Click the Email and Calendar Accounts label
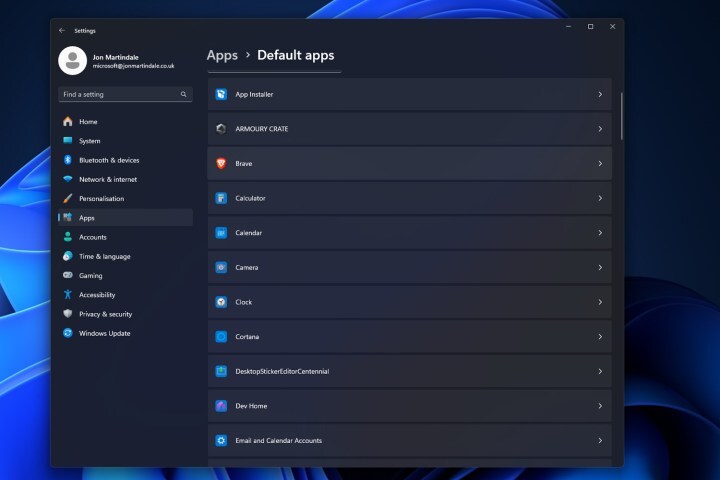This screenshot has height=480, width=720. (x=278, y=440)
